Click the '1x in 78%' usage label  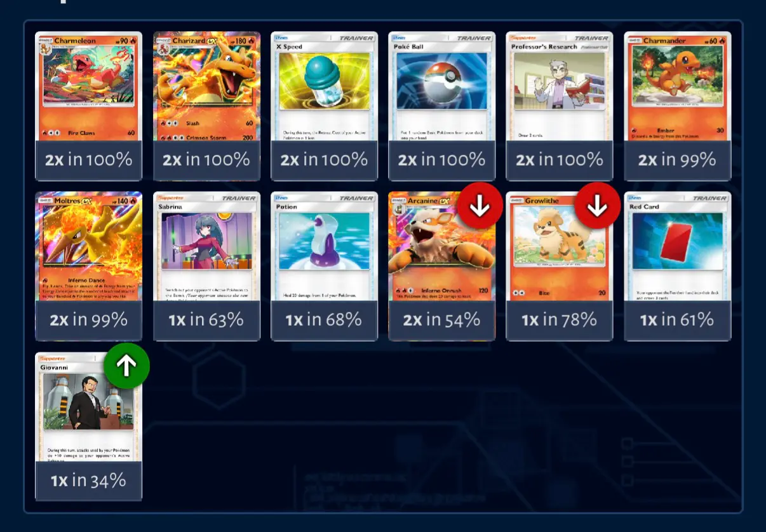(x=560, y=320)
